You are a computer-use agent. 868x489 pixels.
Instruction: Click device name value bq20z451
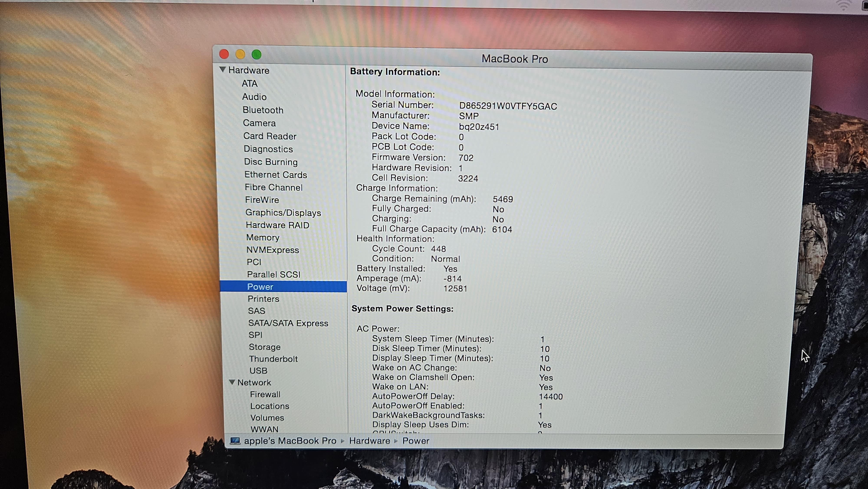[479, 127]
